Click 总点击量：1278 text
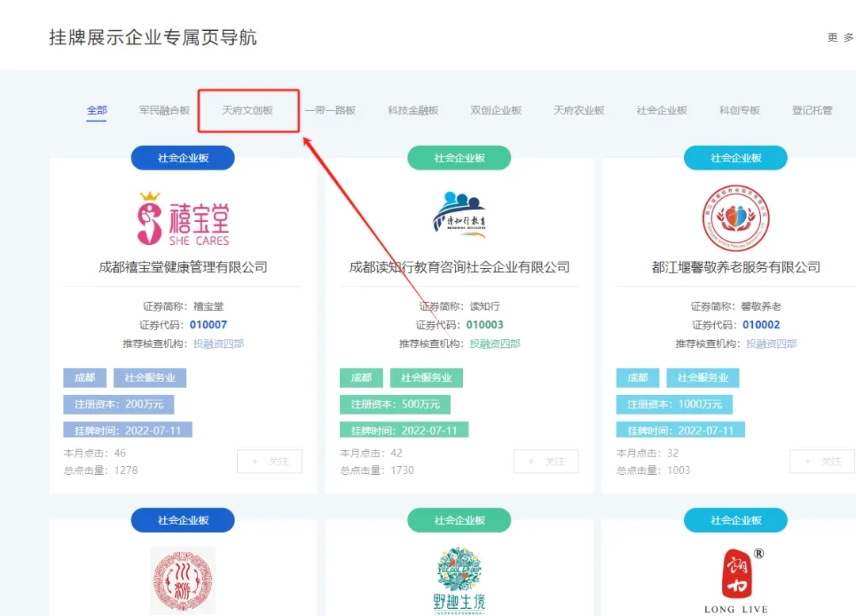The height and width of the screenshot is (616, 856). (x=101, y=470)
